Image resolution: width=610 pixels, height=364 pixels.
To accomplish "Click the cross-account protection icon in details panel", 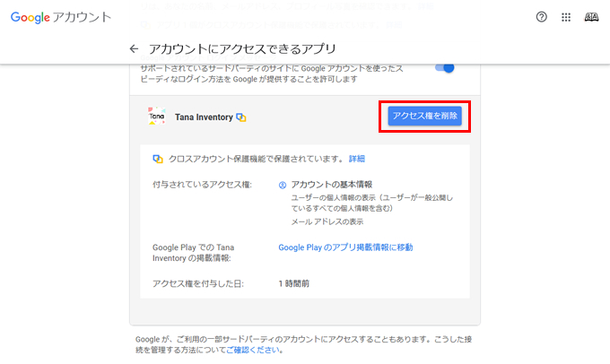I will (158, 159).
